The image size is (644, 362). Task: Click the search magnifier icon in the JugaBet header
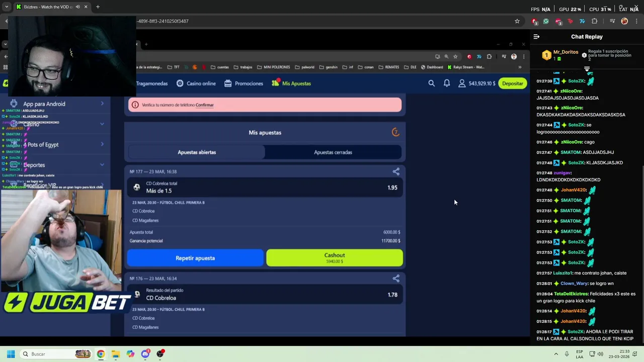pos(431,83)
